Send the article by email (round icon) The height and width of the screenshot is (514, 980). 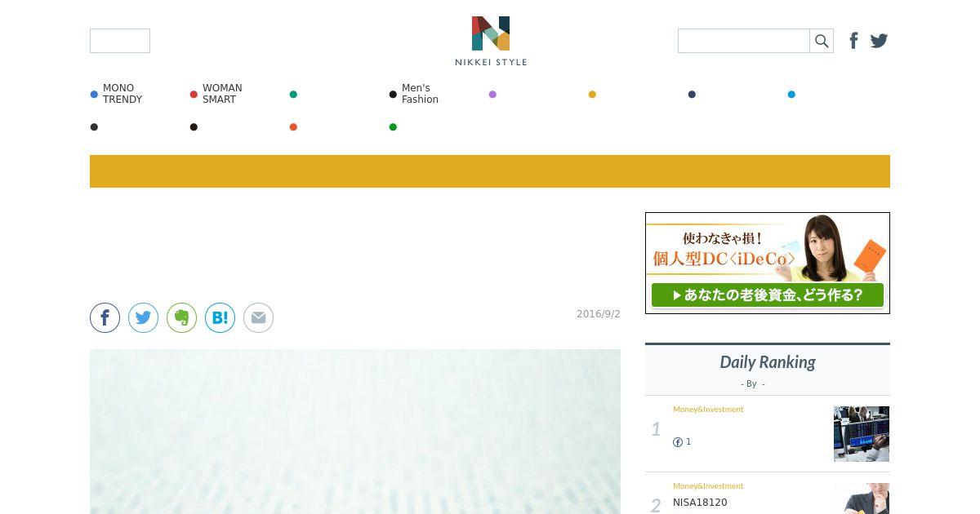click(x=258, y=318)
